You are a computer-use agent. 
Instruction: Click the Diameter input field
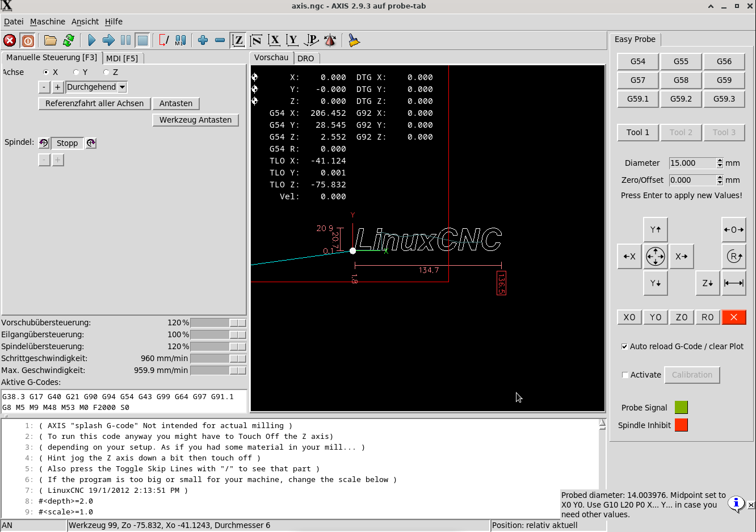point(693,163)
